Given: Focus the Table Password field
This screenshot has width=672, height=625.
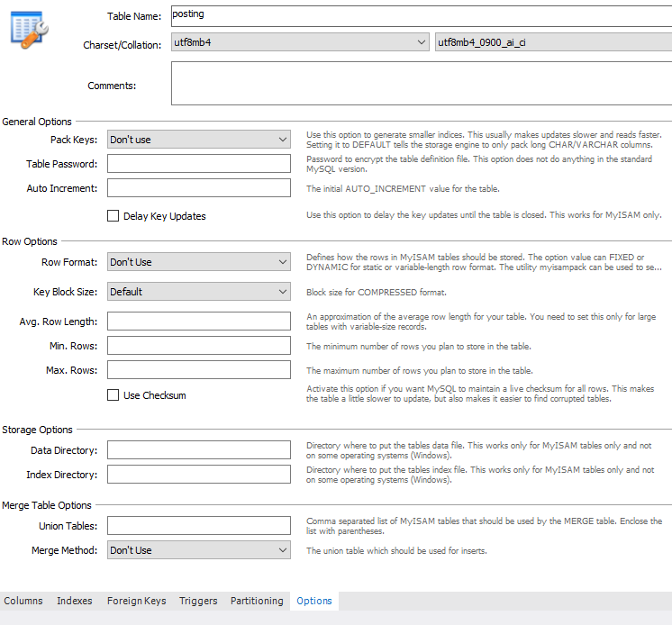Looking at the screenshot, I should pos(199,164).
